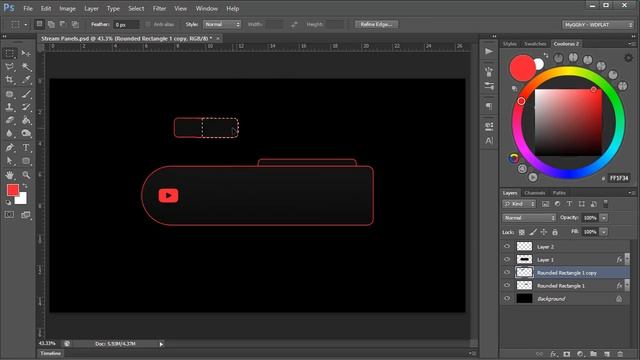The height and width of the screenshot is (360, 640).
Task: Choose the Rounded Rectangle shape tool
Action: tap(26, 161)
